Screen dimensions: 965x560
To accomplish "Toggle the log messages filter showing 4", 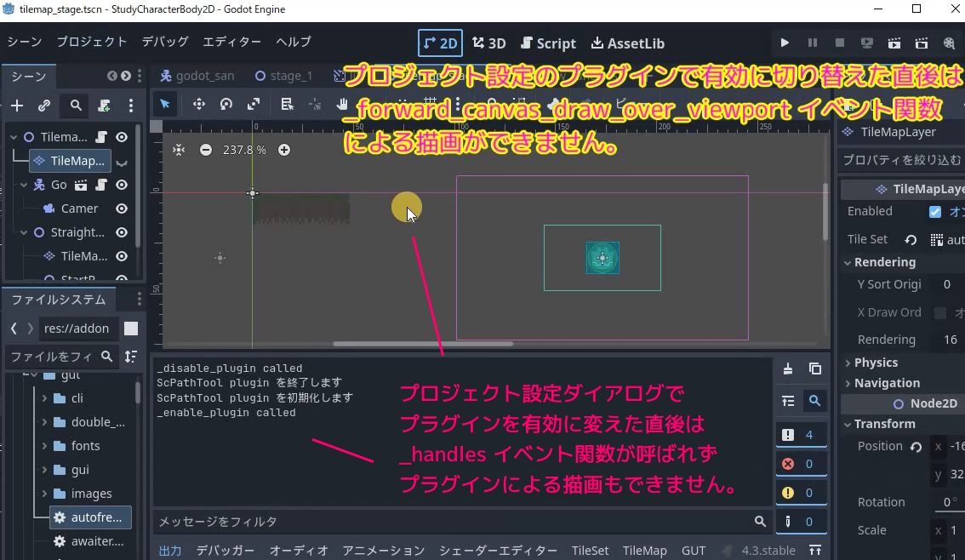I will [802, 435].
